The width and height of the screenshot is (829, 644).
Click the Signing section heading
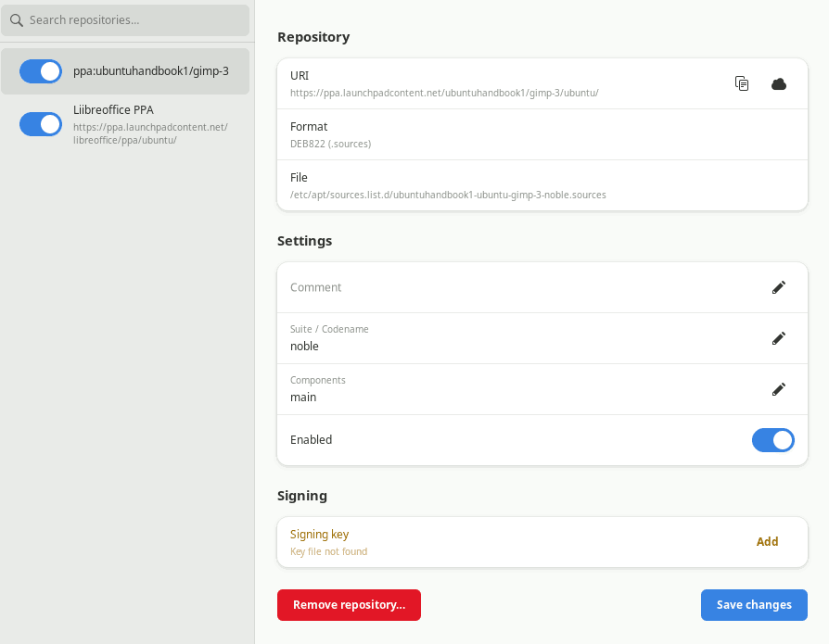pos(302,496)
